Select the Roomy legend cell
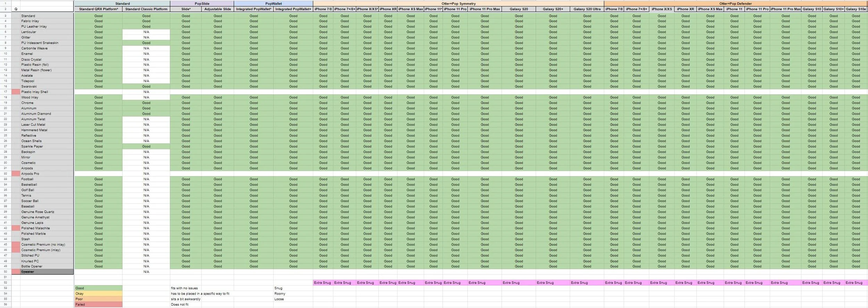The height and width of the screenshot is (308, 868). [x=293, y=294]
